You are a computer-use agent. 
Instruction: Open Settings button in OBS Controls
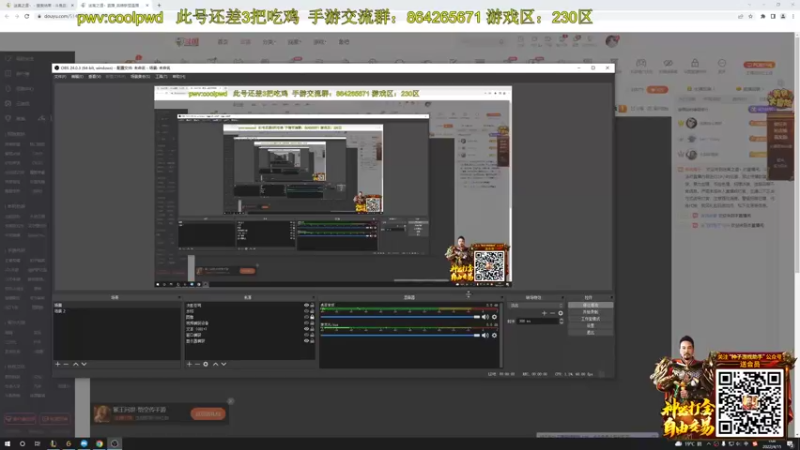590,326
